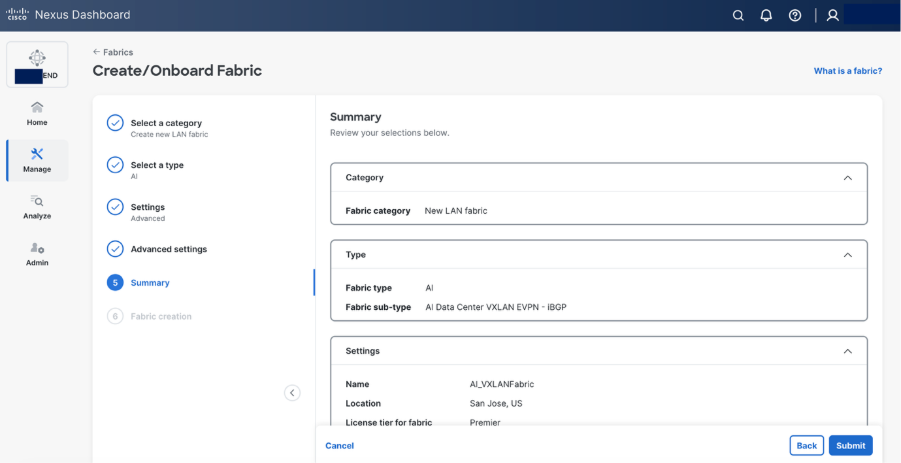Open the help question mark icon
Image resolution: width=901 pixels, height=463 pixels.
[795, 16]
